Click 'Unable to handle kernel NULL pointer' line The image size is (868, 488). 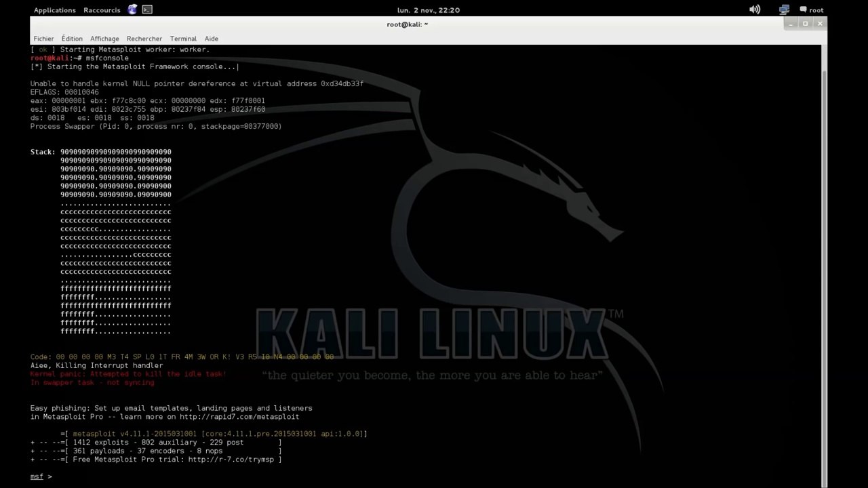point(197,84)
